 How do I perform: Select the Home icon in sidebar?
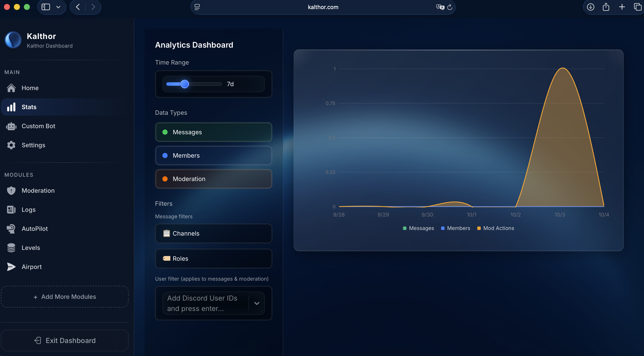click(x=11, y=88)
